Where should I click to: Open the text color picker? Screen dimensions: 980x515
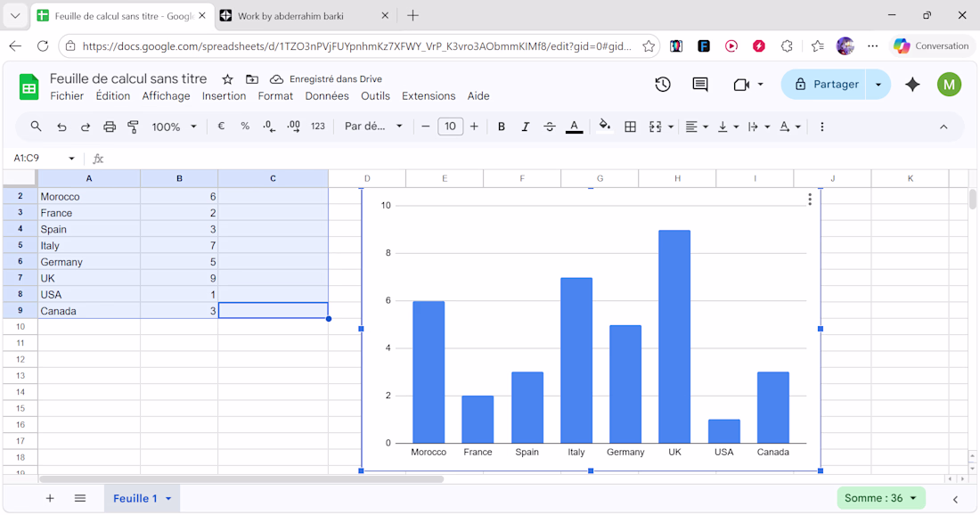point(574,127)
